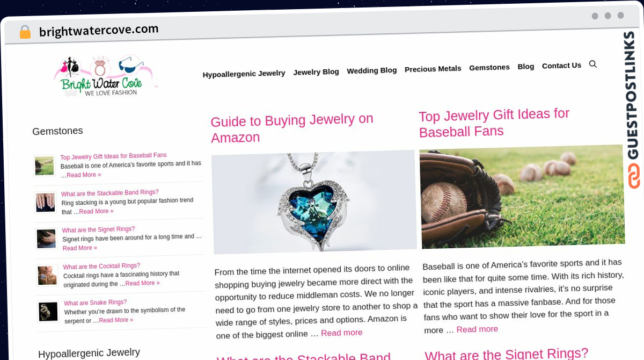Open the Gemstones navigation item
644x360 pixels.
(489, 67)
